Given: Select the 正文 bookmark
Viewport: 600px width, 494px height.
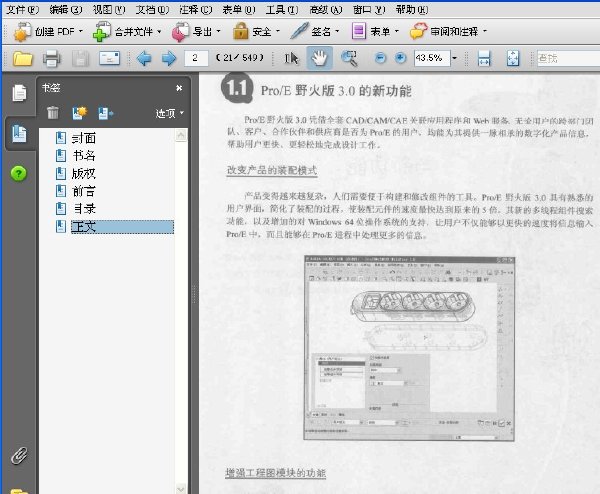Looking at the screenshot, I should tap(122, 227).
